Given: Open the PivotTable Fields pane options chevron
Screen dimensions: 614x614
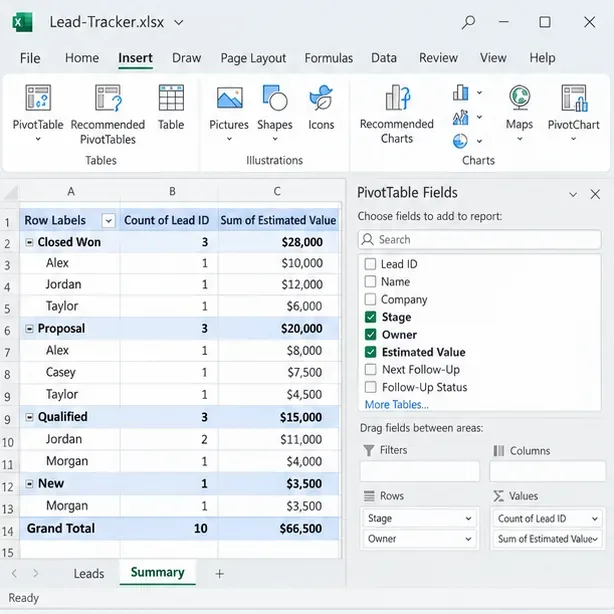Looking at the screenshot, I should click(x=573, y=195).
